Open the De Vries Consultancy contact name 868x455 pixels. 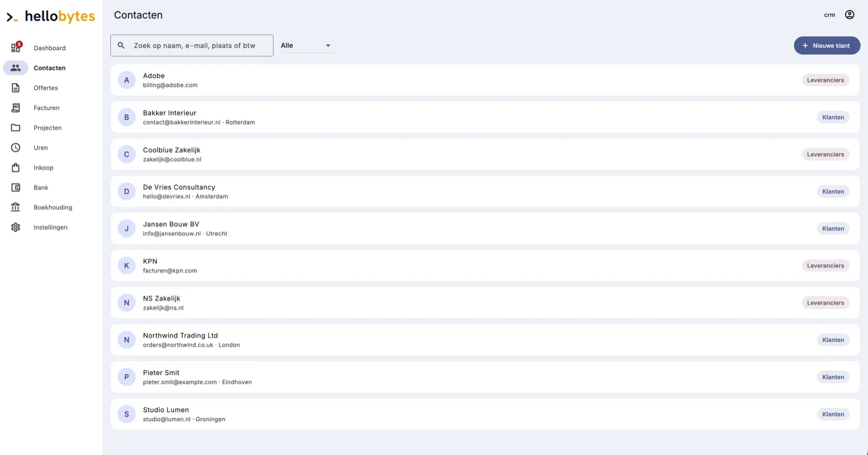point(179,187)
